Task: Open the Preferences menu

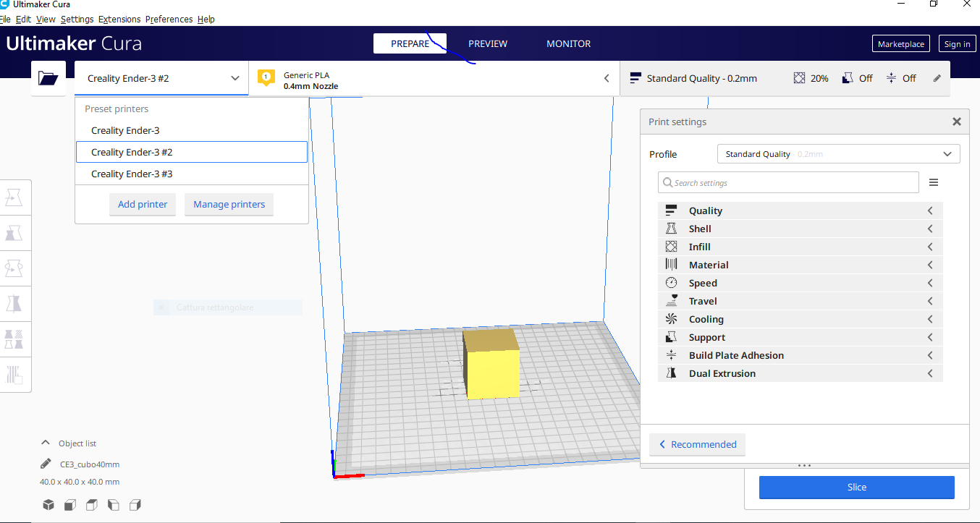Action: [169, 20]
